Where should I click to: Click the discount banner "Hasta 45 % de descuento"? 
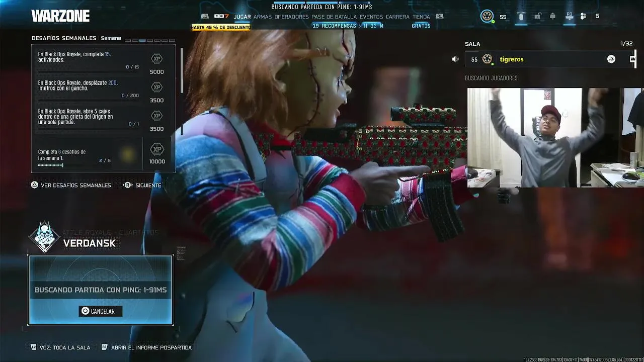click(x=221, y=27)
